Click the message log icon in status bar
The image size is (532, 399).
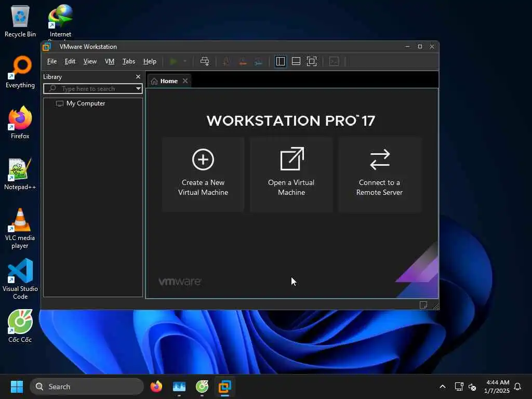(423, 304)
